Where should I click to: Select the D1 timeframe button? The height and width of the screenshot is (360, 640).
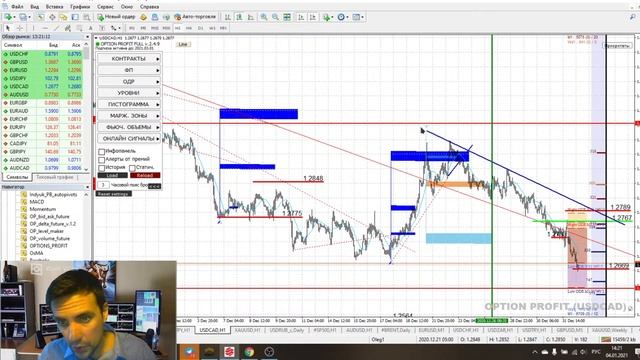pyautogui.click(x=200, y=28)
